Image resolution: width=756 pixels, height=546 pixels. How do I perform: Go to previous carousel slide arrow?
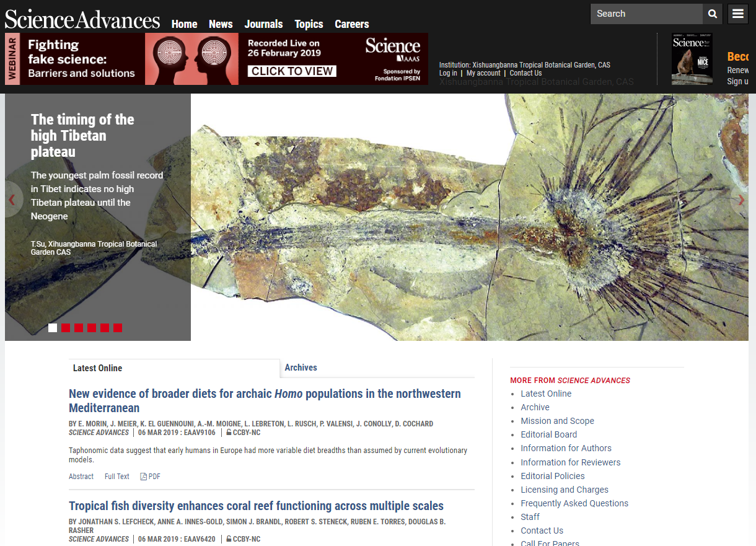click(12, 200)
